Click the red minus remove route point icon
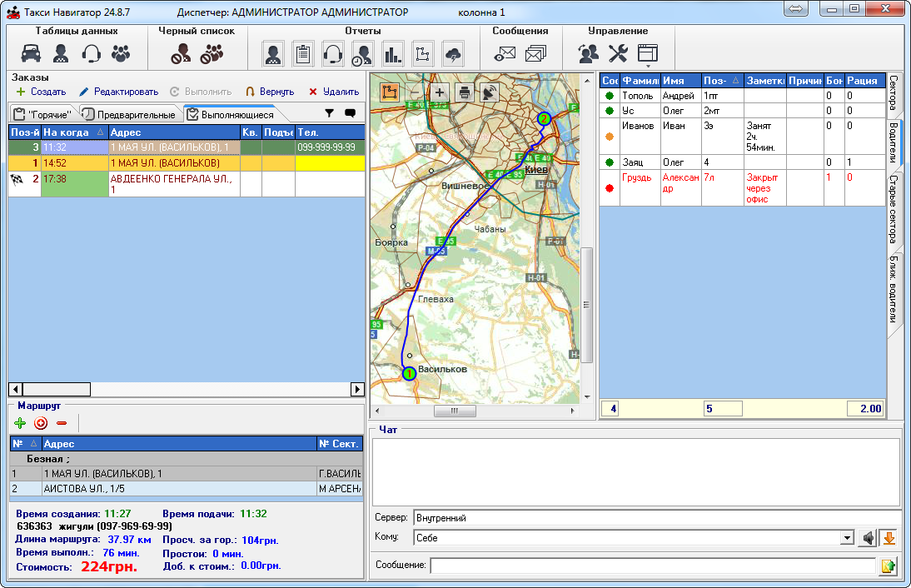The width and height of the screenshot is (911, 588). (61, 423)
